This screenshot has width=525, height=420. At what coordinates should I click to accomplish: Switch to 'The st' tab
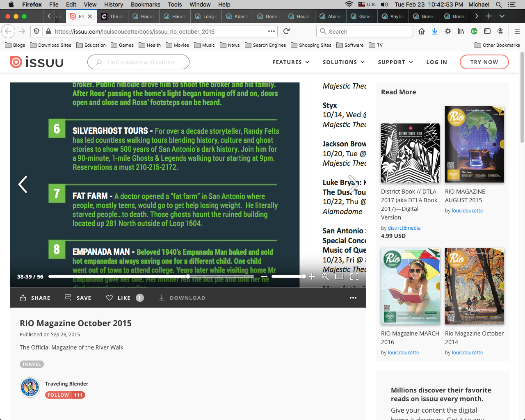tap(112, 16)
